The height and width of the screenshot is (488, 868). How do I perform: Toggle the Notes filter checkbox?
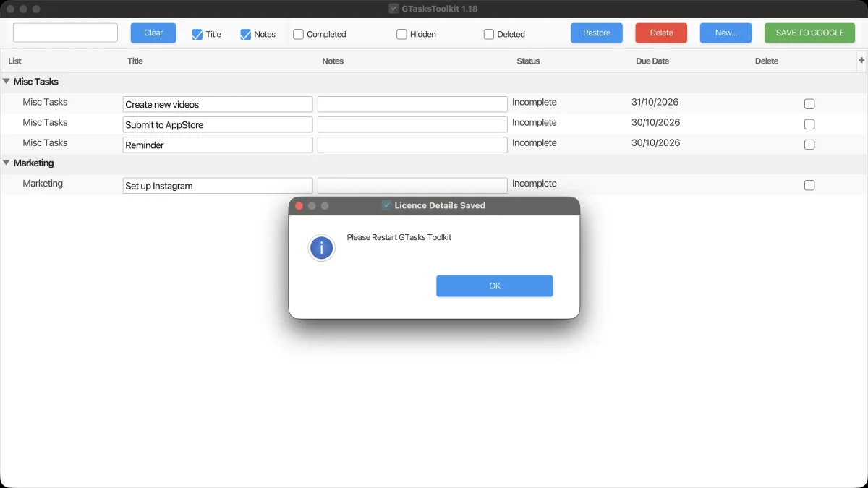pyautogui.click(x=245, y=34)
